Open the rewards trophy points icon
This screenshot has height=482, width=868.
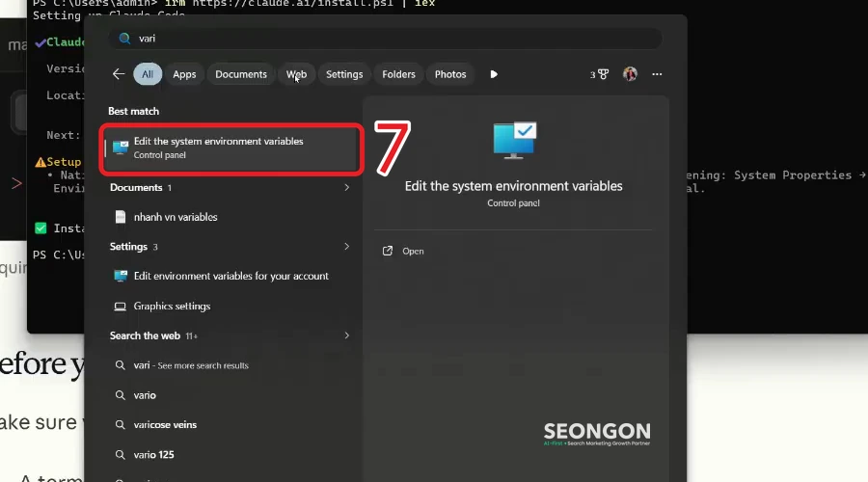click(600, 74)
